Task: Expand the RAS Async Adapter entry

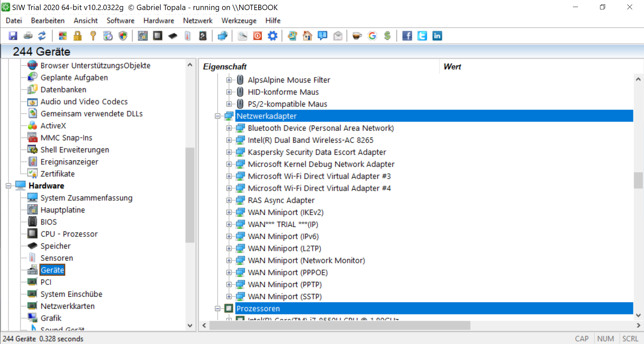Action: click(229, 200)
